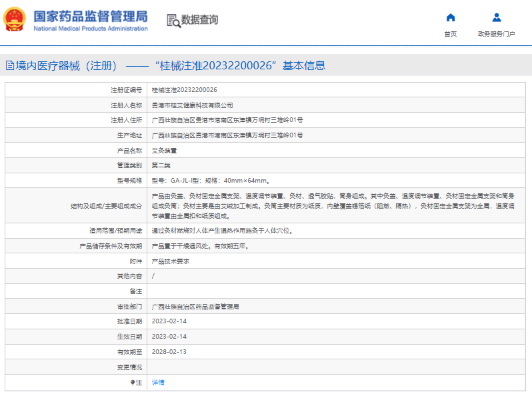Click the bullet icon beside 注
Screen dimensions: 532x396
pyautogui.click(x=133, y=383)
